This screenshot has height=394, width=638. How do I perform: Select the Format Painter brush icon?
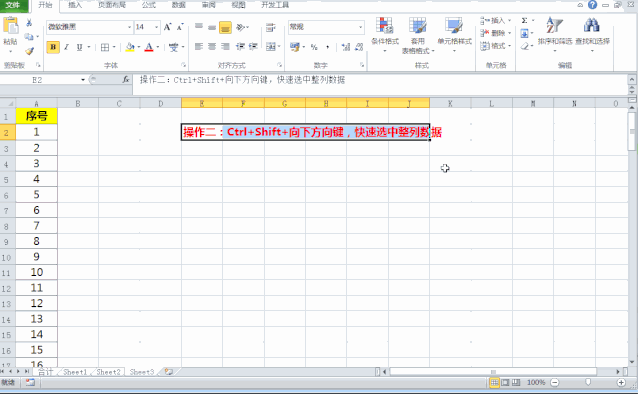point(29,51)
